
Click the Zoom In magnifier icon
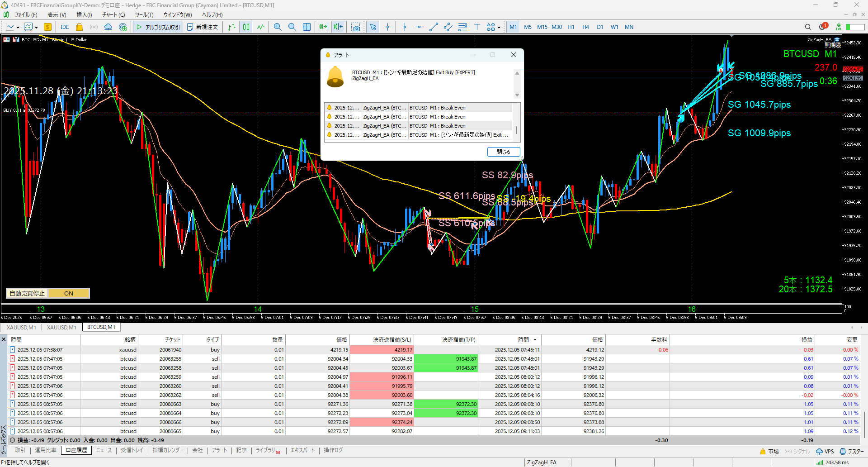[278, 27]
